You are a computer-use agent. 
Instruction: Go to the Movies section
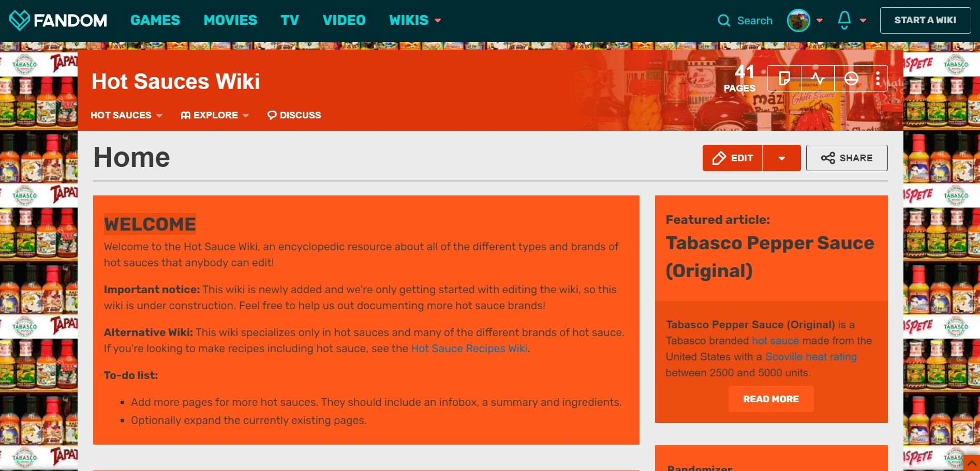[x=230, y=20]
